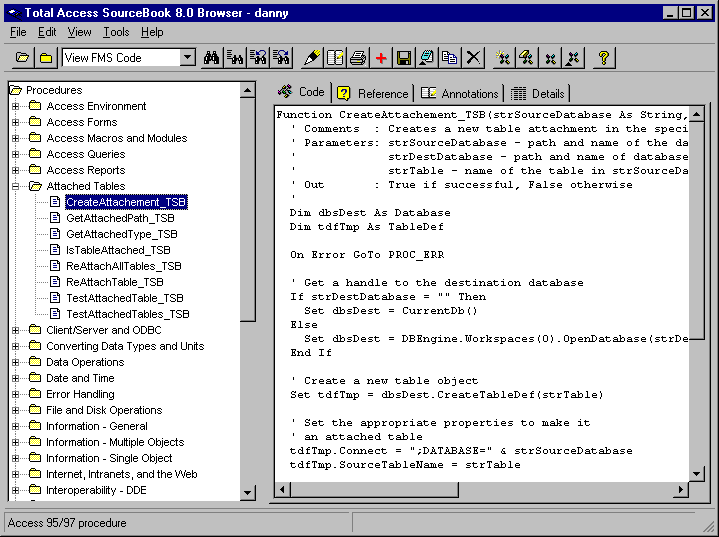The image size is (719, 537).
Task: Click tree panel scroll up arrow
Action: (x=248, y=90)
